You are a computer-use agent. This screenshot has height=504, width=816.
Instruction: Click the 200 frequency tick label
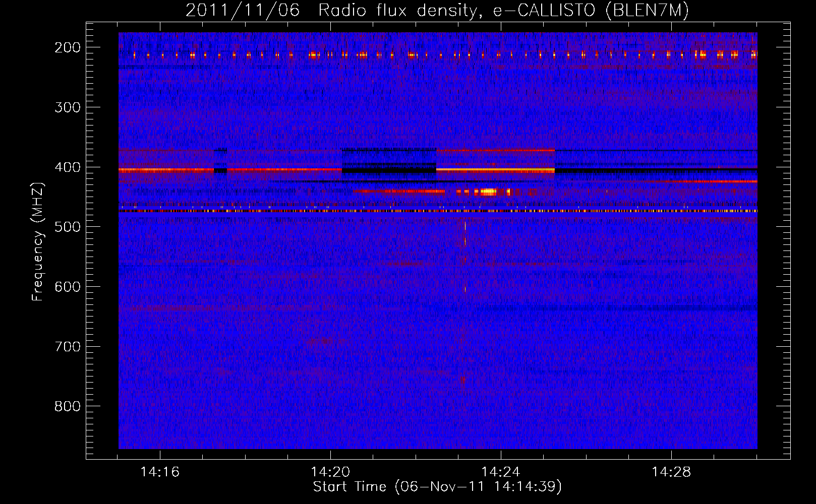click(x=67, y=47)
